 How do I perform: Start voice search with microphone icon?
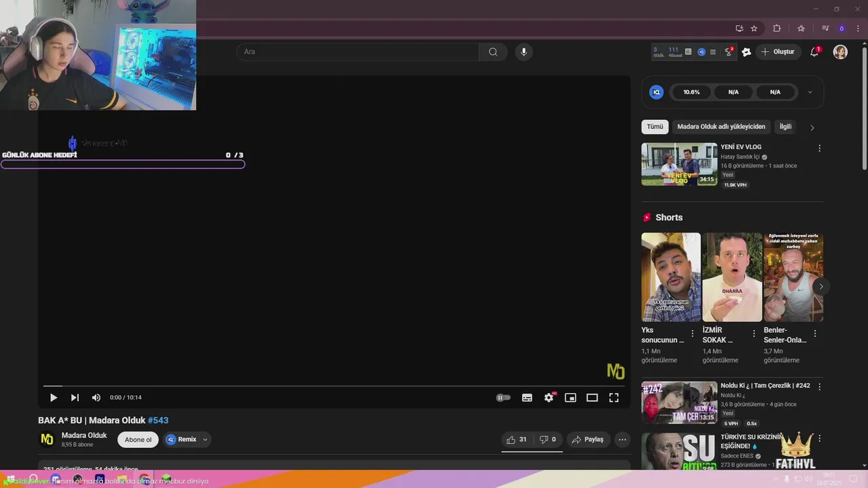tap(524, 52)
